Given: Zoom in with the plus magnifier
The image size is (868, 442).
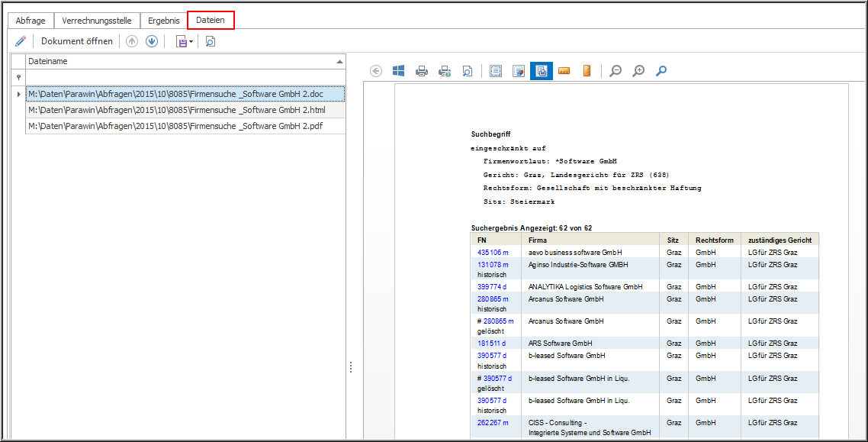Looking at the screenshot, I should pyautogui.click(x=638, y=71).
